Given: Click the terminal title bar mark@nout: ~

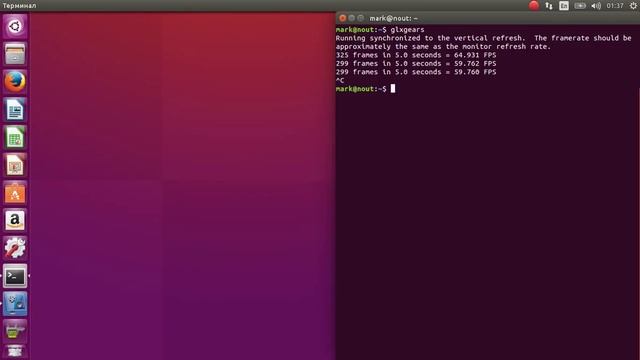Looking at the screenshot, I should pos(393,18).
